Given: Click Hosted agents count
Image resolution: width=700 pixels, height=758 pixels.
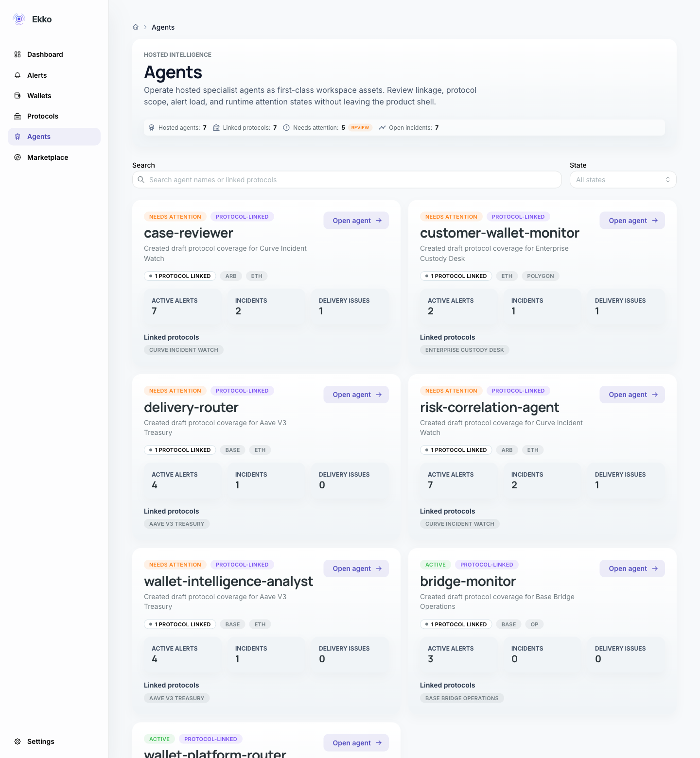Looking at the screenshot, I should [x=205, y=128].
